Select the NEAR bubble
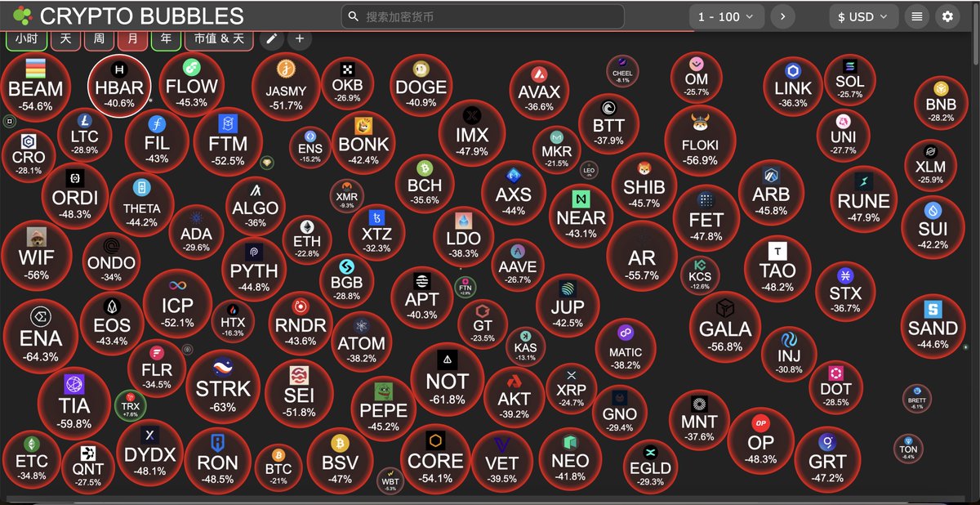The height and width of the screenshot is (505, 980). coord(581,216)
